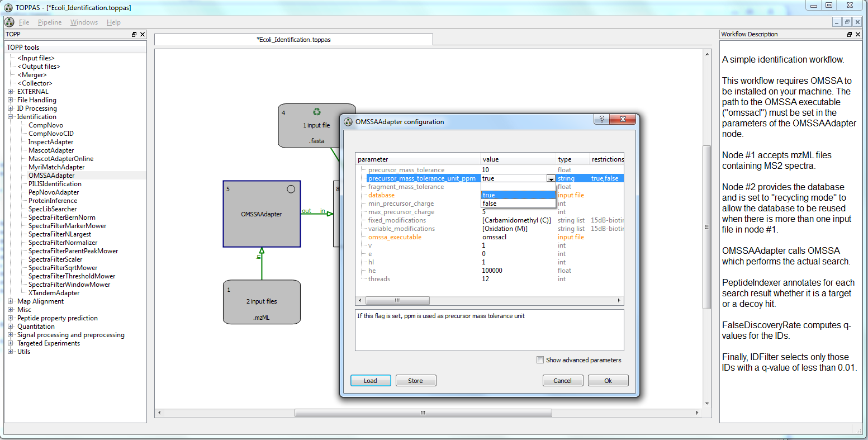Click the Store button

415,381
